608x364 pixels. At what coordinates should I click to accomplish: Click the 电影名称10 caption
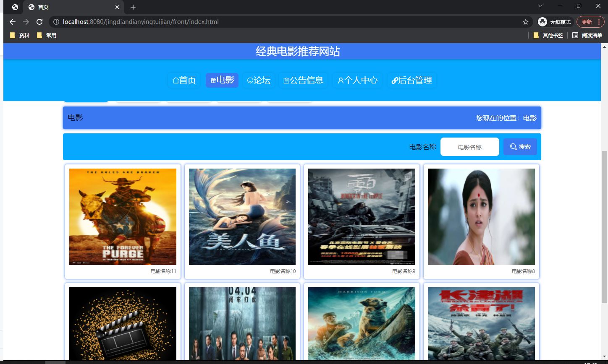coord(283,271)
